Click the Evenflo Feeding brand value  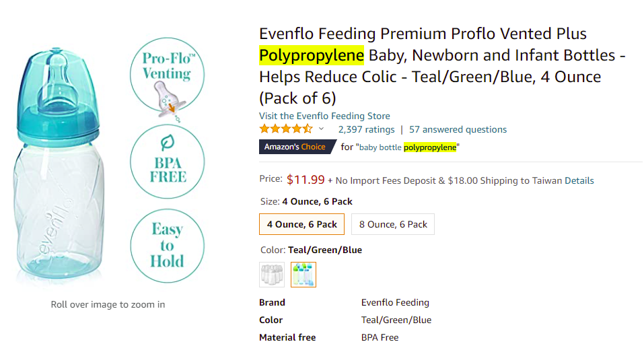pyautogui.click(x=395, y=302)
